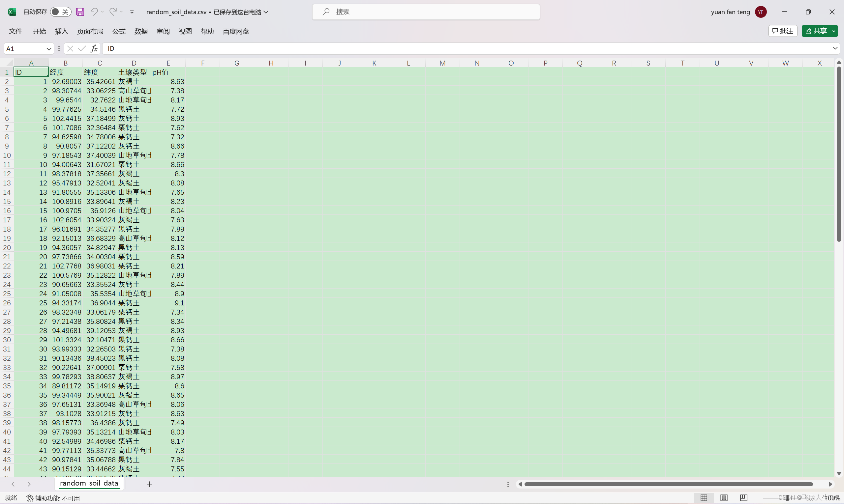
Task: Select column B header
Action: pos(66,63)
